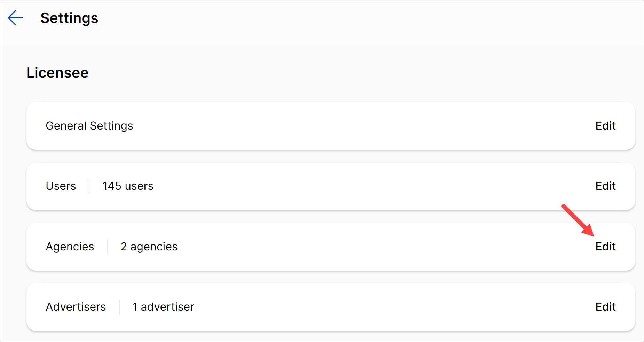Screen dimensions: 644x342
Task: Click the Settings page title
Action: click(x=69, y=18)
